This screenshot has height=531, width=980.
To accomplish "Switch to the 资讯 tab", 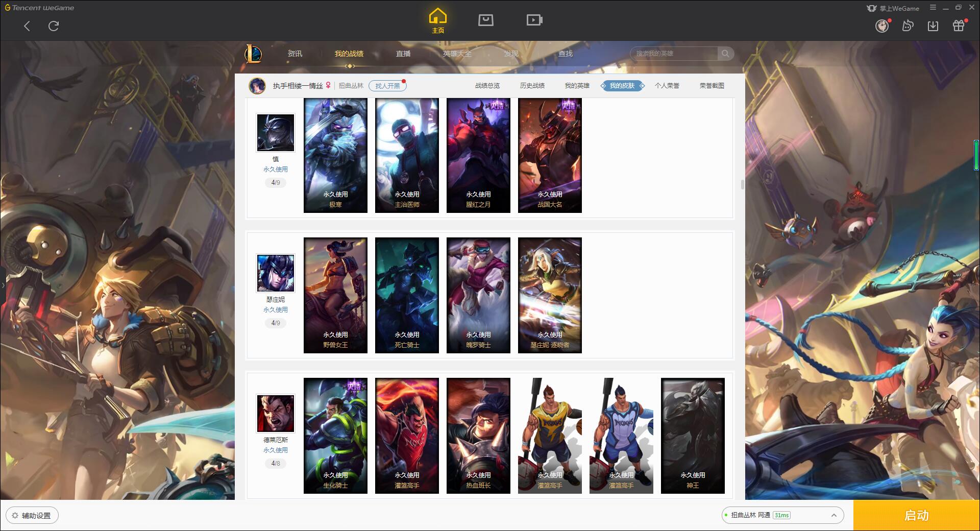I will click(x=295, y=54).
